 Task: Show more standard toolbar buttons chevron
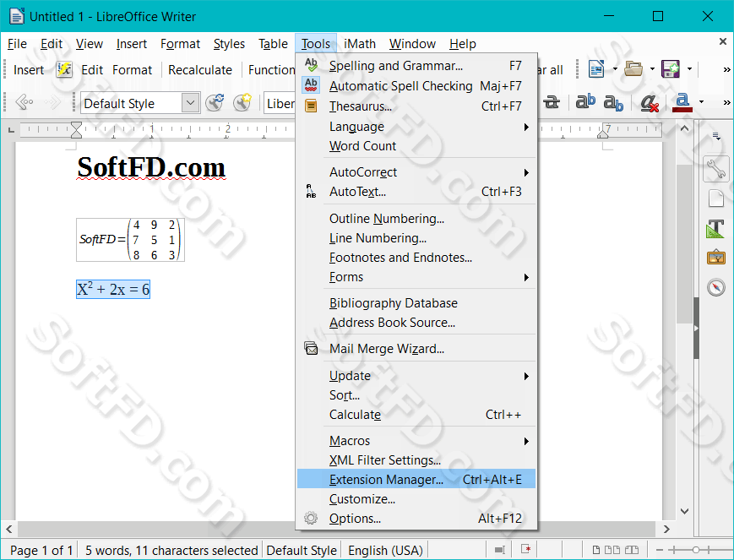[726, 70]
